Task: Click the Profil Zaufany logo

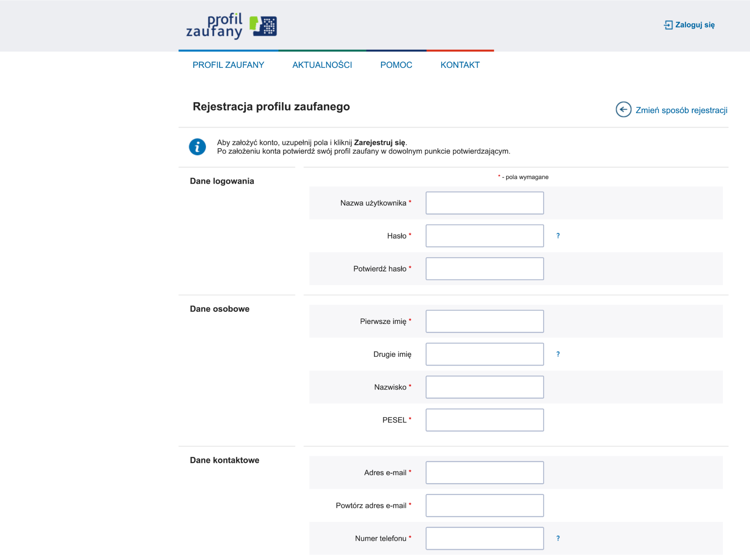Action: [231, 26]
